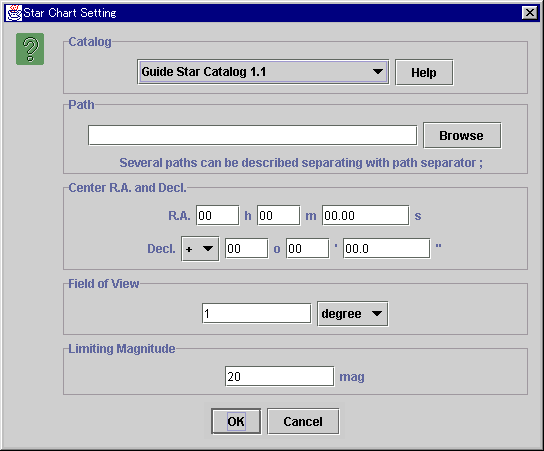Click the Java app icon in title bar
The image size is (544, 451).
14,13
